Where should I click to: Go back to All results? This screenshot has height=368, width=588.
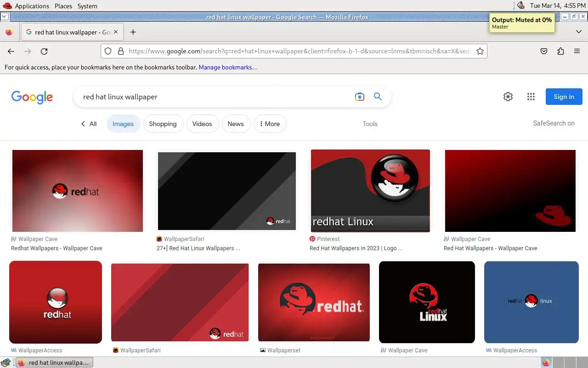pyautogui.click(x=89, y=124)
